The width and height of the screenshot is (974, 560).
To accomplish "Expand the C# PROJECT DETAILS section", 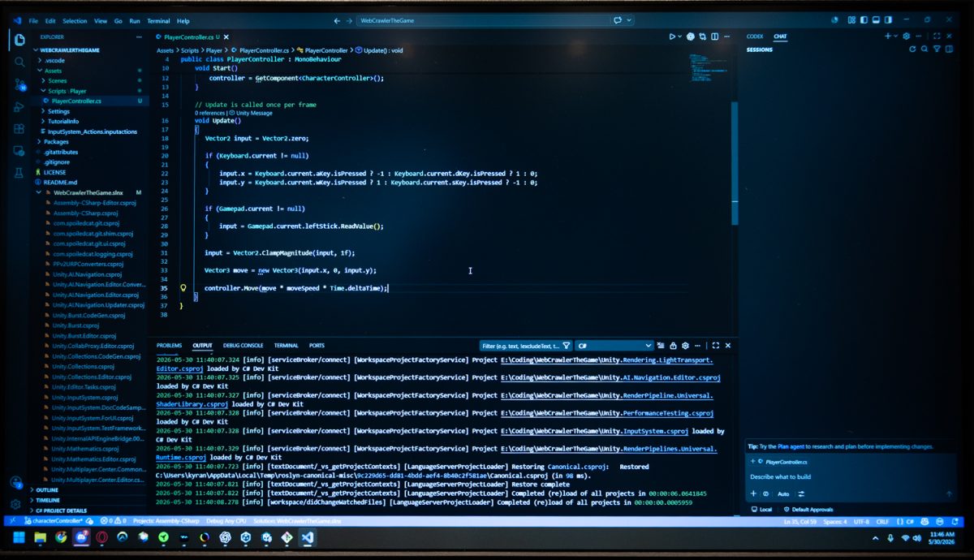I will [x=61, y=510].
